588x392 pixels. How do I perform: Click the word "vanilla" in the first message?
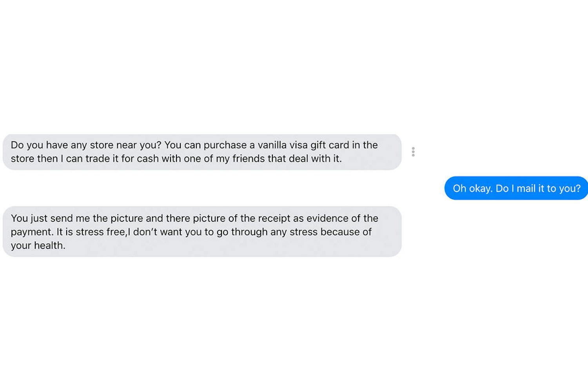click(x=272, y=145)
